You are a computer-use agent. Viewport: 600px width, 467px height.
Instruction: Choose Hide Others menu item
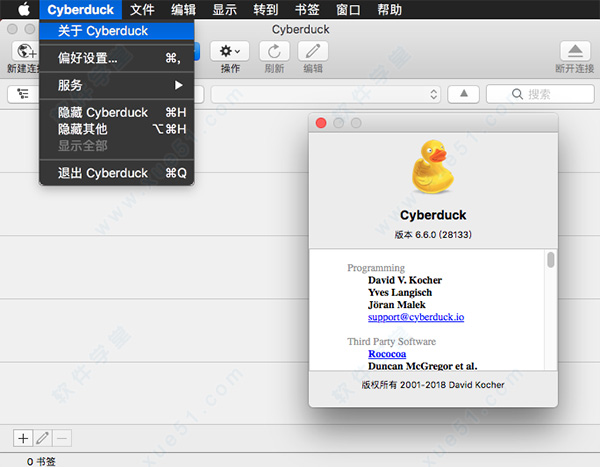[117, 129]
